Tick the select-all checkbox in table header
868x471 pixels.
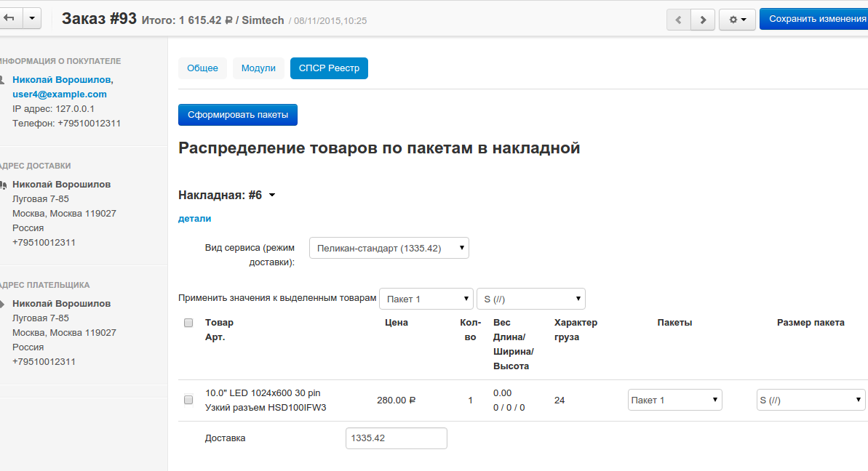(188, 323)
